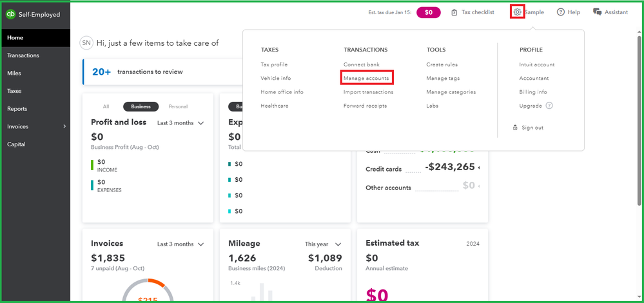Click the gear settings icon

click(x=517, y=12)
